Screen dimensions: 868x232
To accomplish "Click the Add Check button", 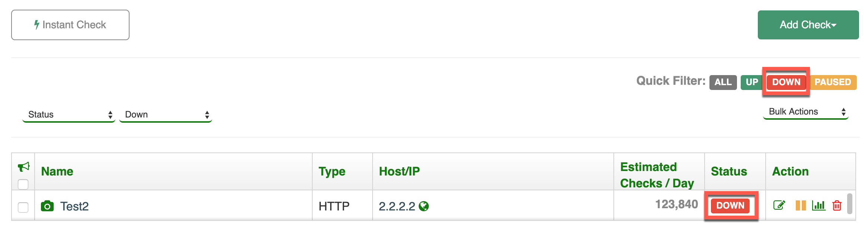I will pyautogui.click(x=808, y=25).
